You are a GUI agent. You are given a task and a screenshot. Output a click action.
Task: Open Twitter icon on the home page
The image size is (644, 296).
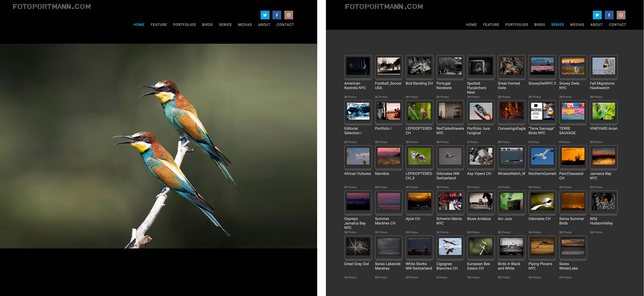coord(265,15)
